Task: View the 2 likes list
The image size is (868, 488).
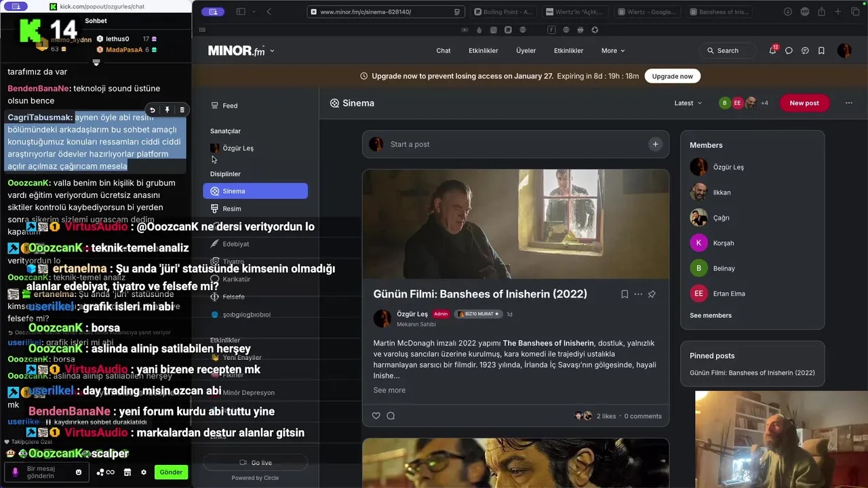Action: pyautogui.click(x=606, y=416)
